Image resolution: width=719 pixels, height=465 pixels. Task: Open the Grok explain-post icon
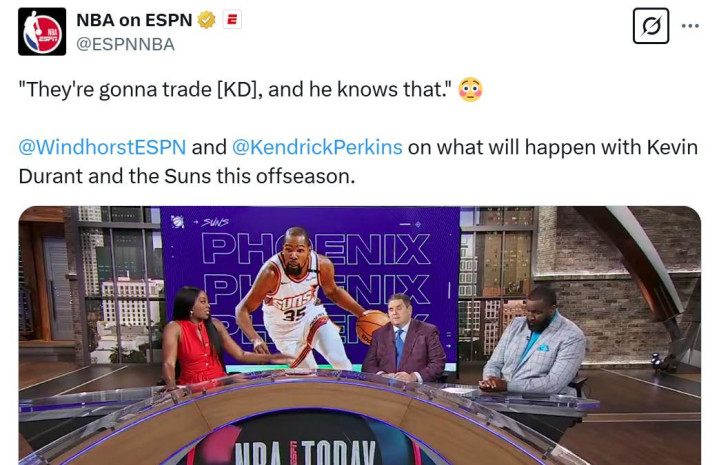[x=651, y=26]
